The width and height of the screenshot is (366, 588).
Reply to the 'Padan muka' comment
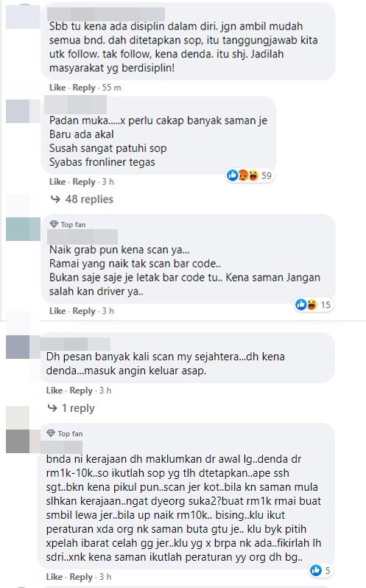pyautogui.click(x=84, y=182)
